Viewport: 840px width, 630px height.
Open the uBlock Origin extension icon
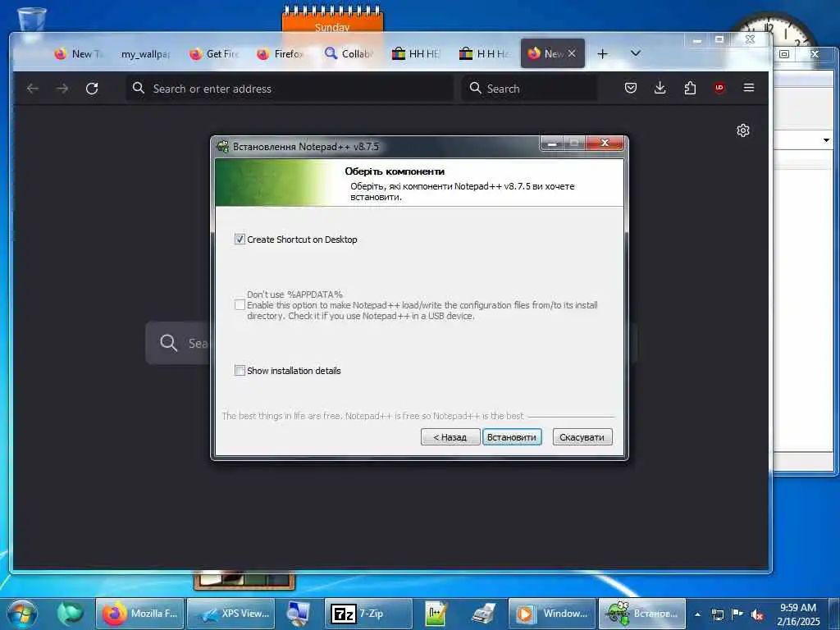[719, 88]
